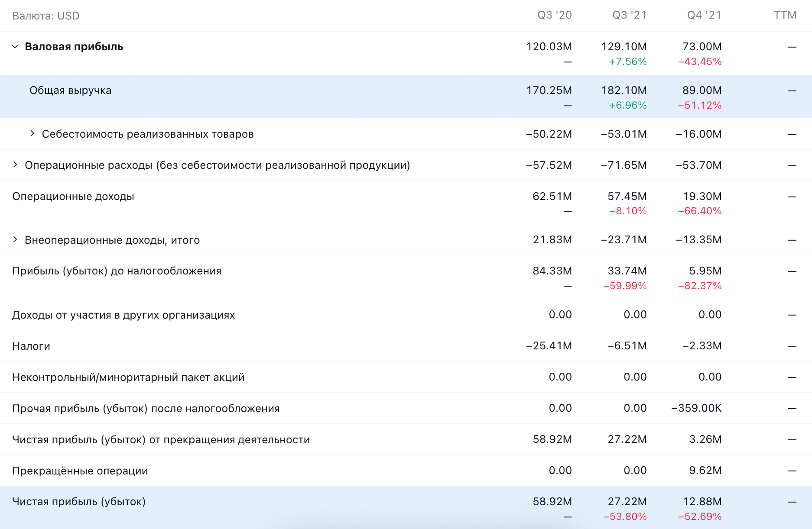This screenshot has height=529, width=812.
Task: Expand Себестоимость реализованных товаров chevron
Action: click(32, 133)
